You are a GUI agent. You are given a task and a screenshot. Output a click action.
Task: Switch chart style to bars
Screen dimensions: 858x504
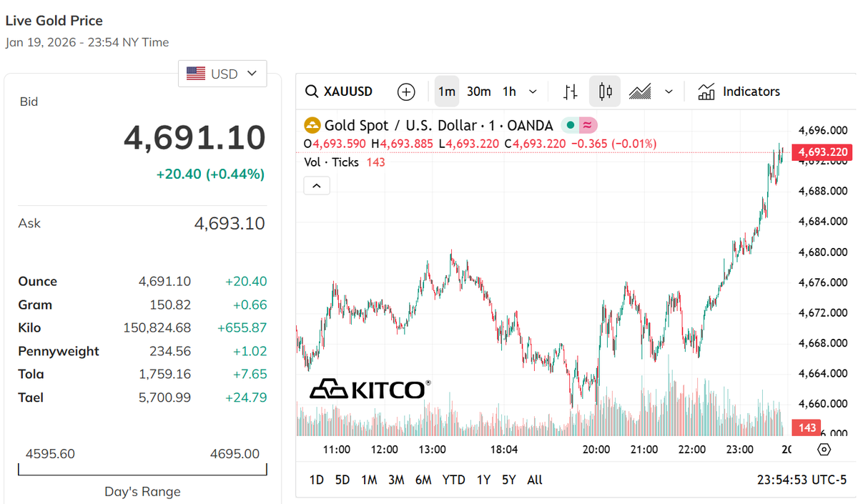coord(570,92)
